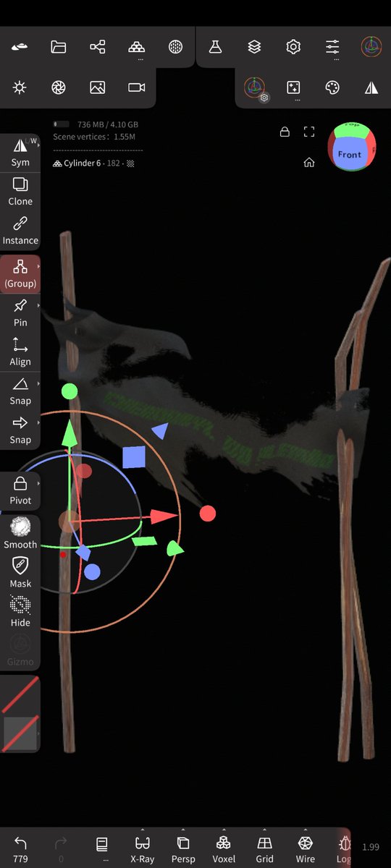Select the Hide tool
The image size is (391, 868).
20,612
